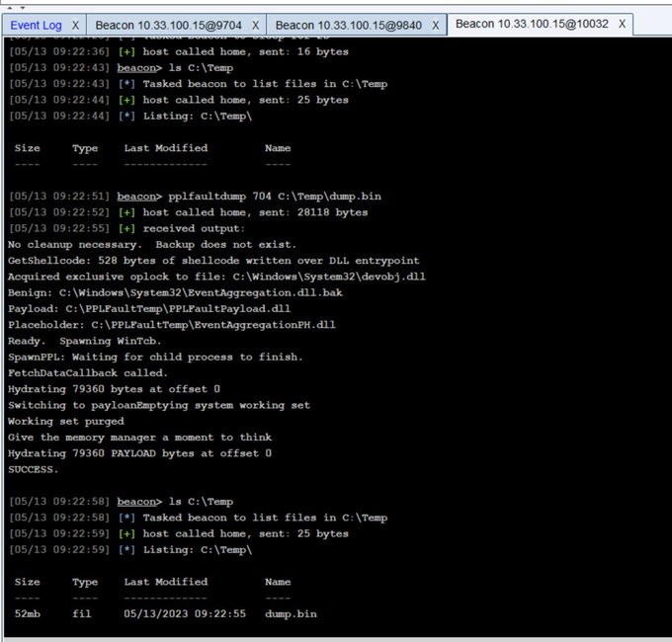The width and height of the screenshot is (672, 642).
Task: Click the 'No cleanup necessary' line
Action: (x=152, y=245)
